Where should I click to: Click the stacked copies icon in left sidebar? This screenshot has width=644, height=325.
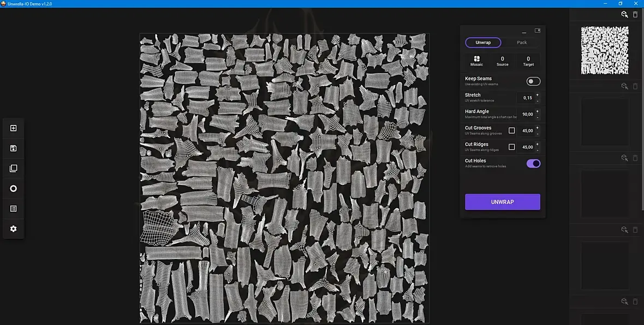coord(13,168)
